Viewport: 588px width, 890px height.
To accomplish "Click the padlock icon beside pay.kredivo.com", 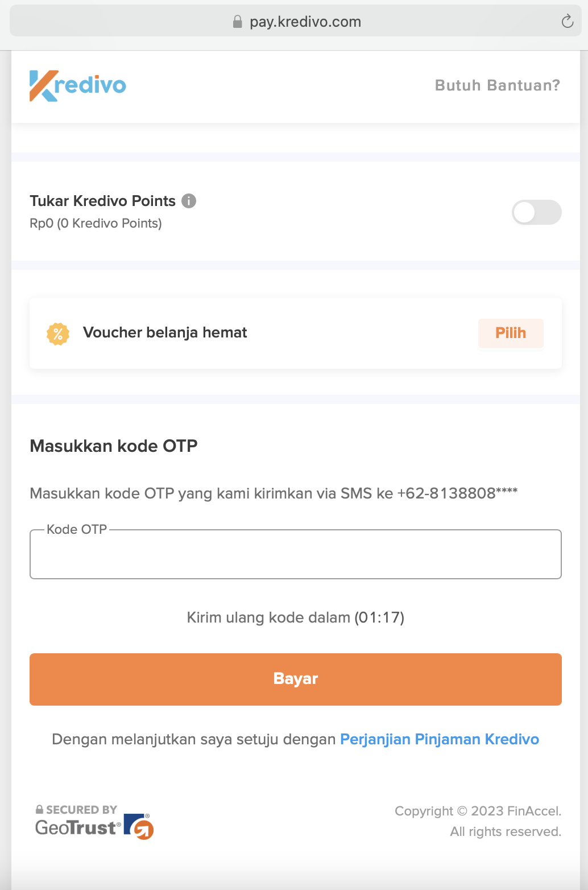I will tap(238, 22).
